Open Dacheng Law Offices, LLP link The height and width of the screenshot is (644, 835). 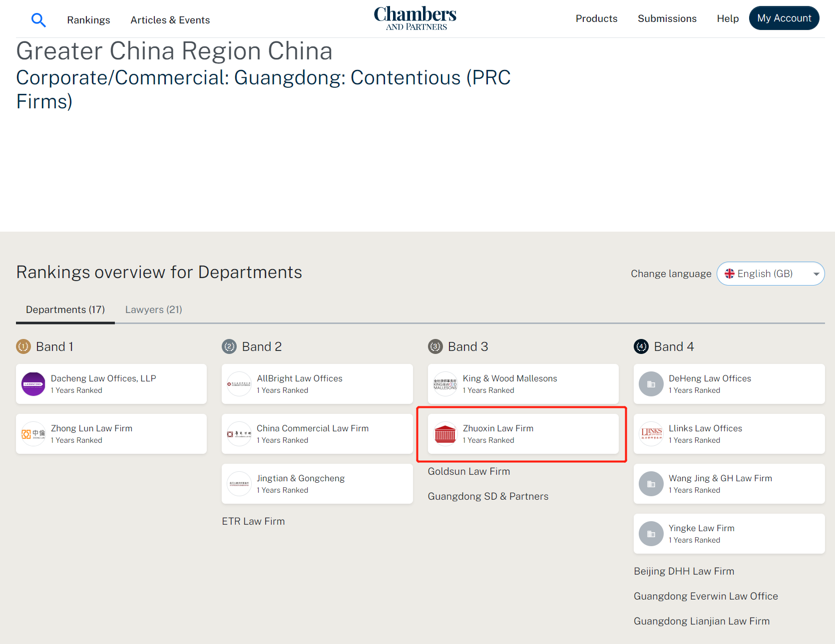[x=103, y=378]
